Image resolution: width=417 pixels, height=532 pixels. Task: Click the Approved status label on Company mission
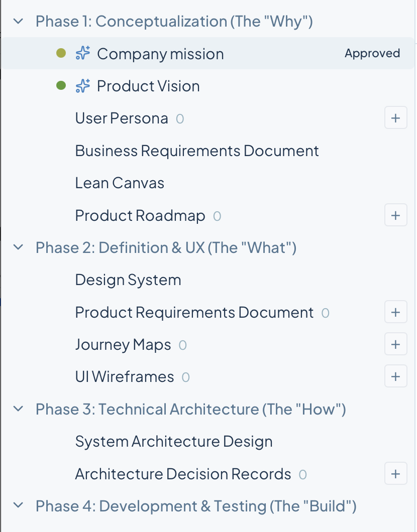[x=372, y=53]
